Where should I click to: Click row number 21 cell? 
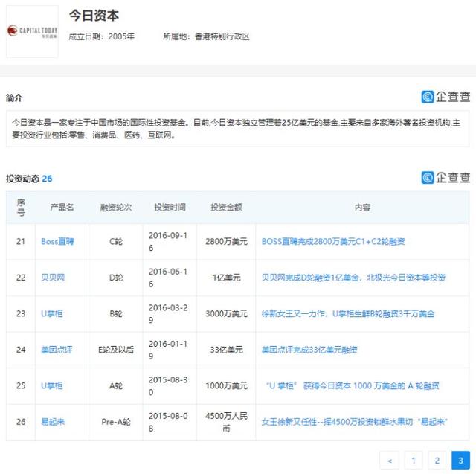21,241
